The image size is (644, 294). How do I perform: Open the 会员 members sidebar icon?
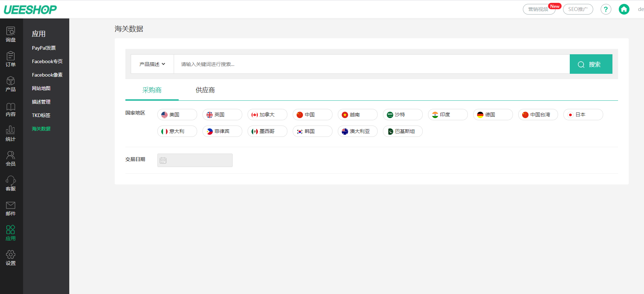(11, 159)
